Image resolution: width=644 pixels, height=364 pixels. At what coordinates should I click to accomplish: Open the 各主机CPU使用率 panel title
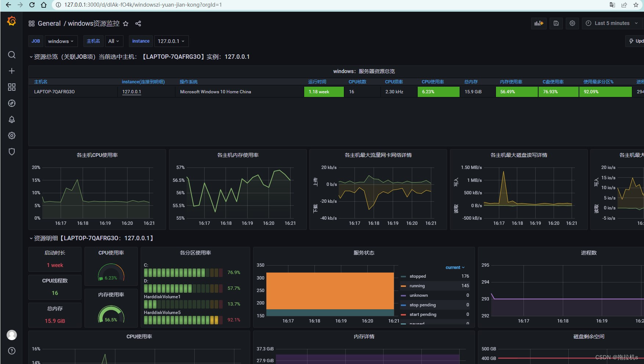click(x=97, y=155)
